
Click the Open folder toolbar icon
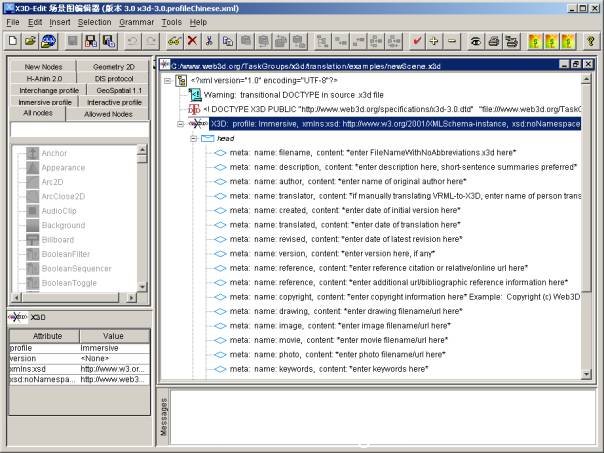click(30, 41)
